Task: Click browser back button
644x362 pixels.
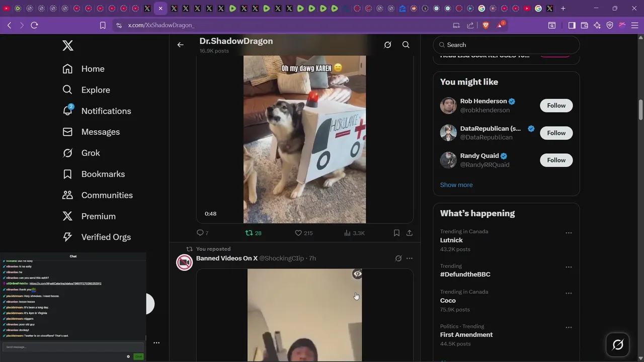Action: pyautogui.click(x=9, y=25)
